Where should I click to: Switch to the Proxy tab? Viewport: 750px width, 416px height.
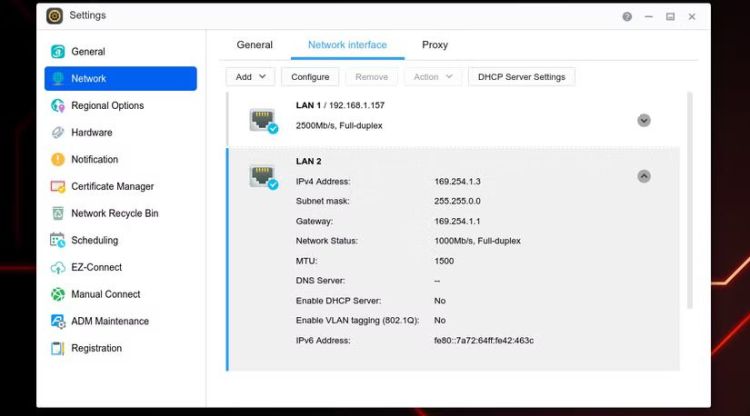point(435,45)
